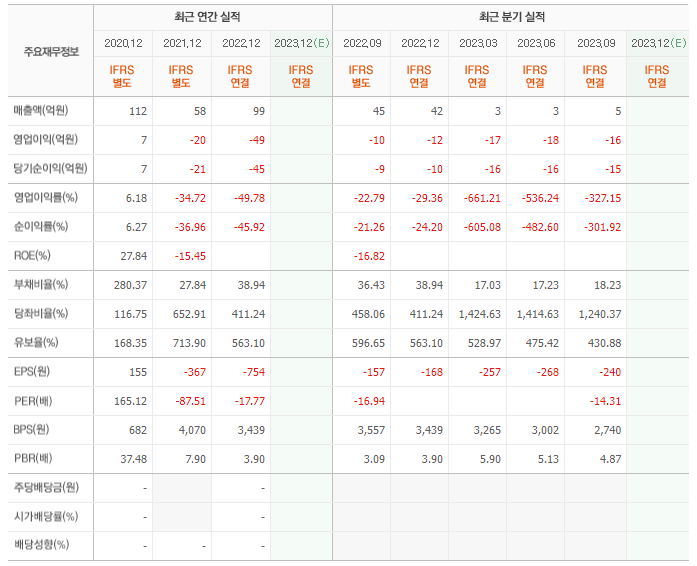Screen dimensions: 697x566
Task: Click the -605.08 net margin value
Action: [x=482, y=227]
